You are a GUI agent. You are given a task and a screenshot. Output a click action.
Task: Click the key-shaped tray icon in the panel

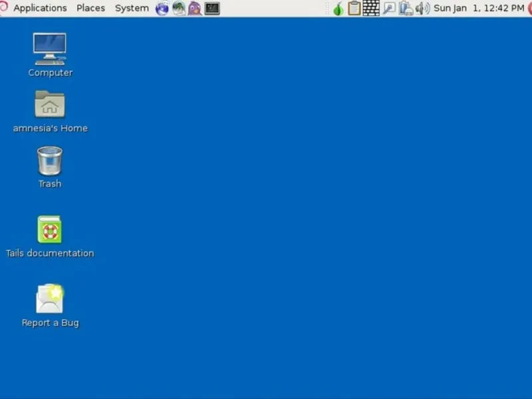click(389, 9)
